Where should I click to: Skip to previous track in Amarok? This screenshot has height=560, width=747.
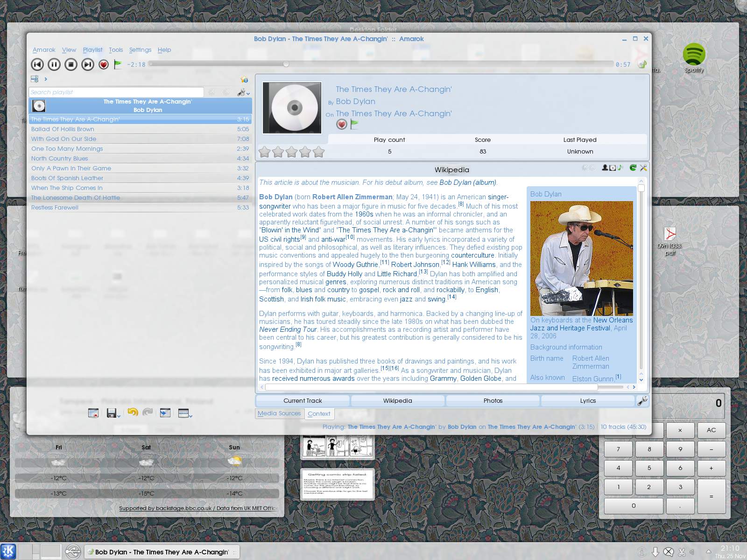37,64
